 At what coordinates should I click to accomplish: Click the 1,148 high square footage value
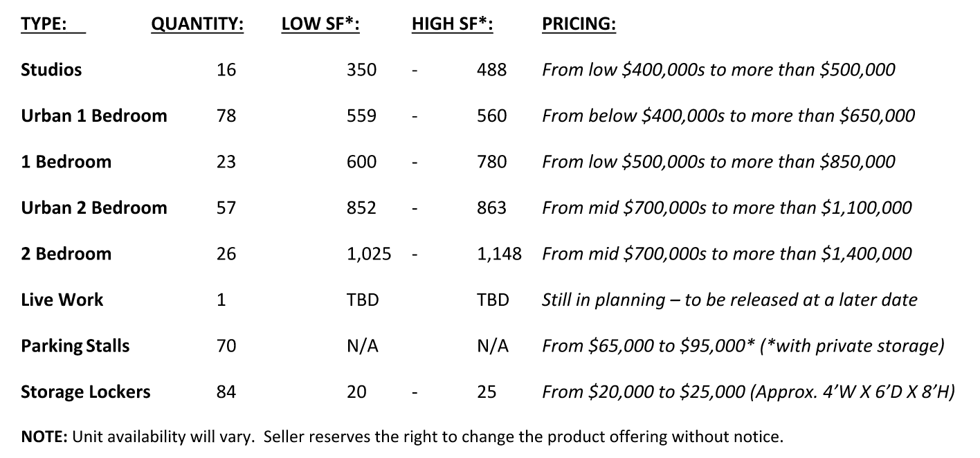498,254
